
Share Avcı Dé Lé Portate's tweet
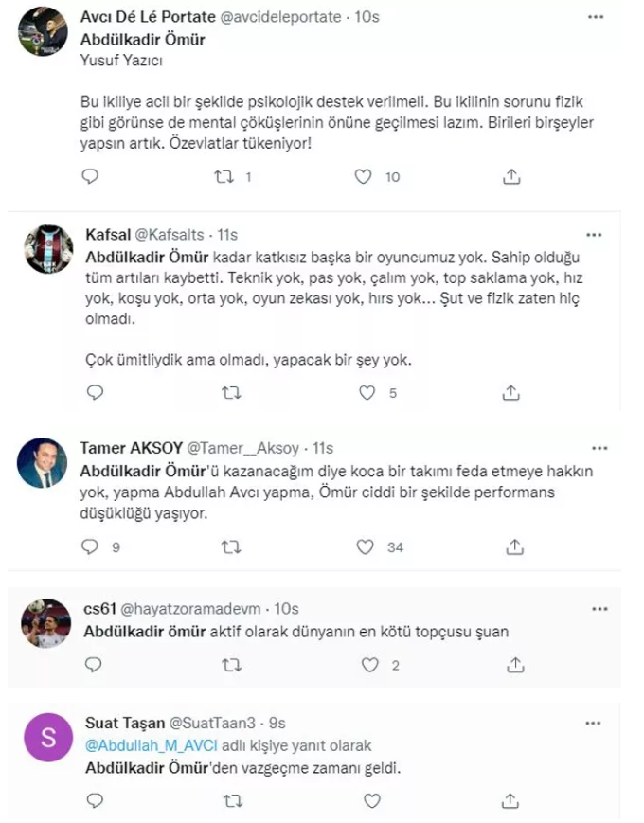tap(510, 176)
